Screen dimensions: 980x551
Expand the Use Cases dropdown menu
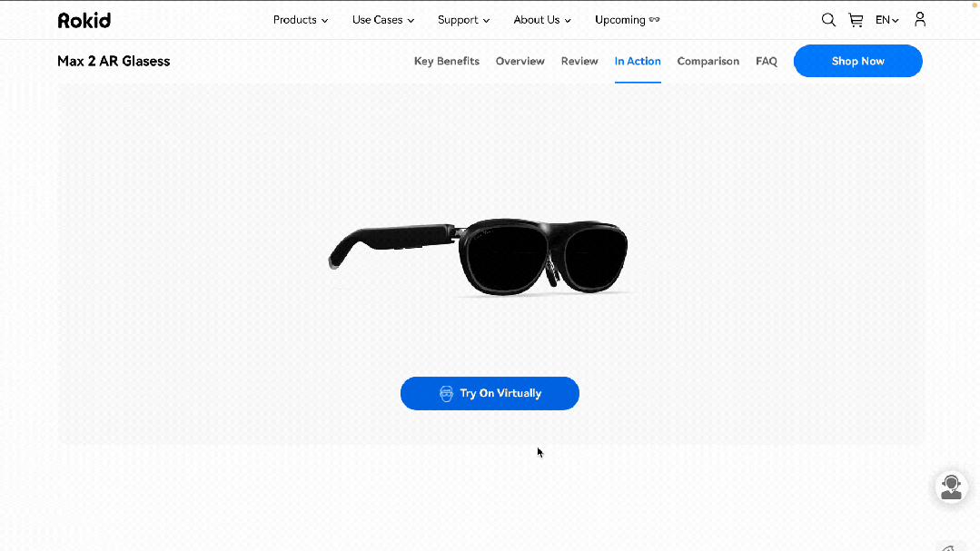tap(383, 20)
